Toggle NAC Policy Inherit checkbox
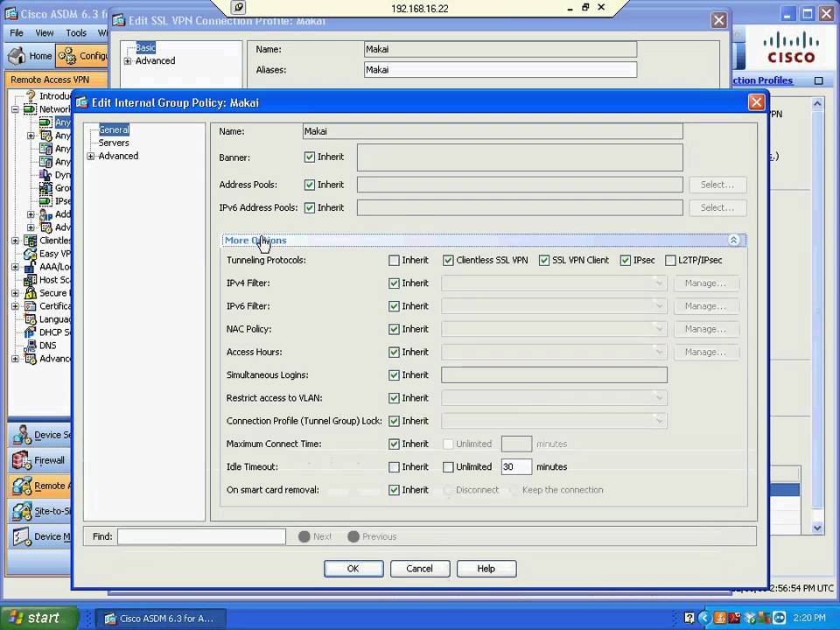 pyautogui.click(x=394, y=330)
